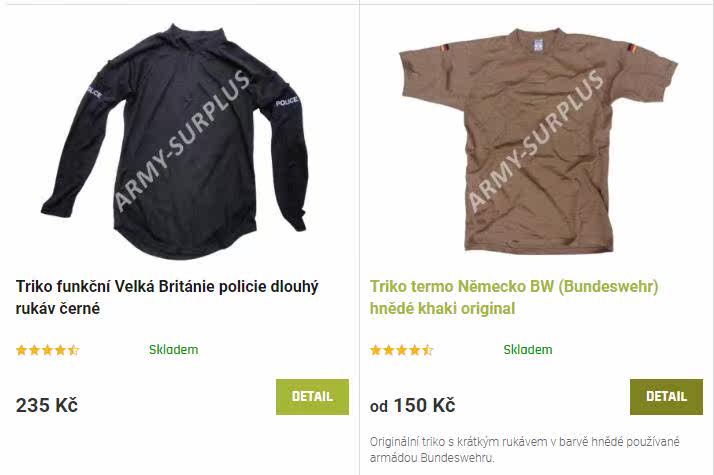The width and height of the screenshot is (714, 475).
Task: Click the white POLICE patch on the right sleeve
Action: tap(287, 102)
